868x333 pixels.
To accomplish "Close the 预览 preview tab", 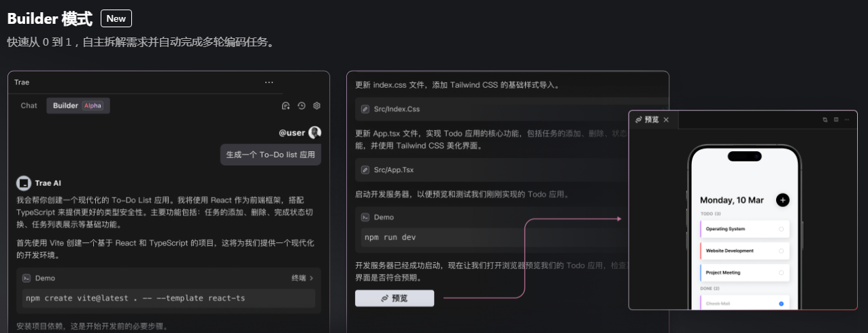I will [666, 120].
